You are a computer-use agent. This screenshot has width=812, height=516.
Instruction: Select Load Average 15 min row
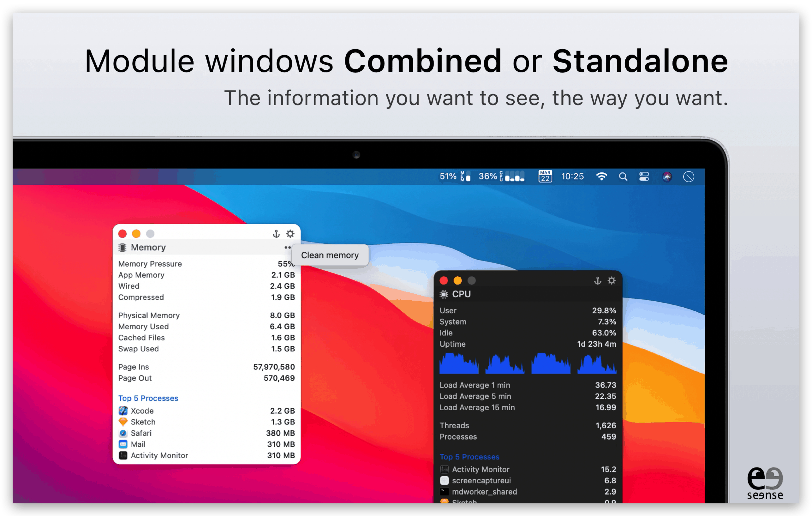pyautogui.click(x=528, y=407)
